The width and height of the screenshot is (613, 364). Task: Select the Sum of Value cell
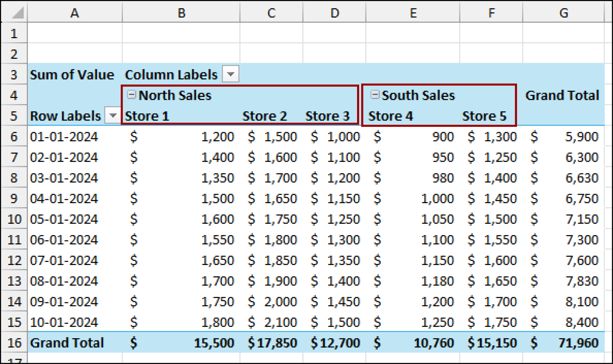tap(72, 74)
